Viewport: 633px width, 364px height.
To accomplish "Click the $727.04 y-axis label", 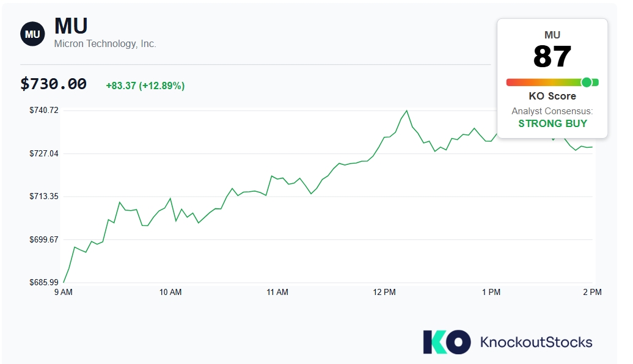I will point(43,153).
